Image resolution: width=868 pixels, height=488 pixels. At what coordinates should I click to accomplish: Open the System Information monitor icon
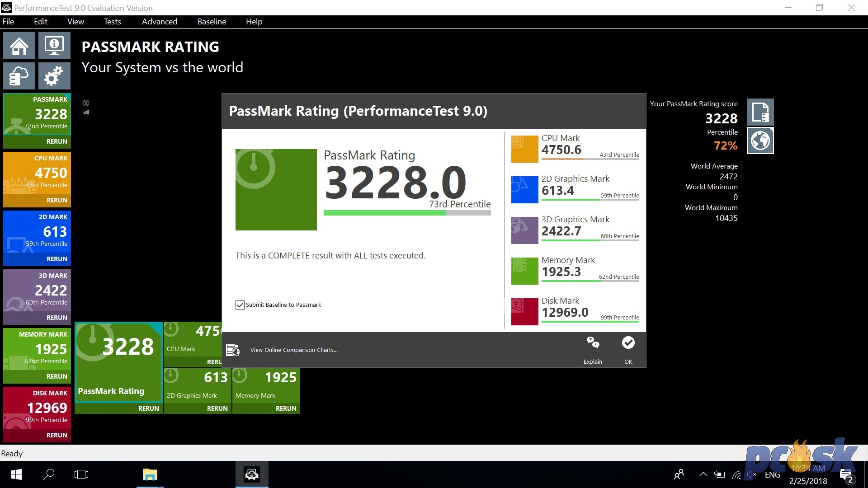(54, 46)
